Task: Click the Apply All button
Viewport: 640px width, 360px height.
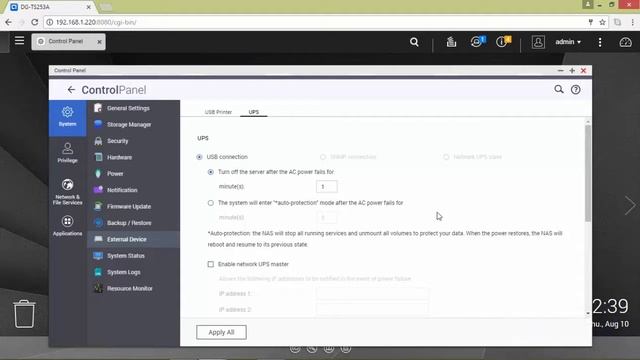Action: tap(221, 332)
